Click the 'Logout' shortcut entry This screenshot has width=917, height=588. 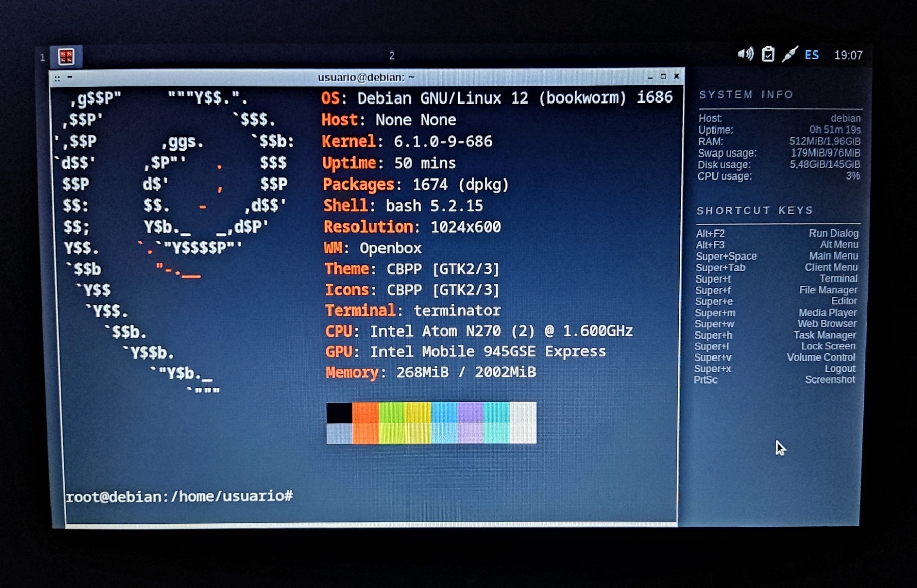click(840, 368)
